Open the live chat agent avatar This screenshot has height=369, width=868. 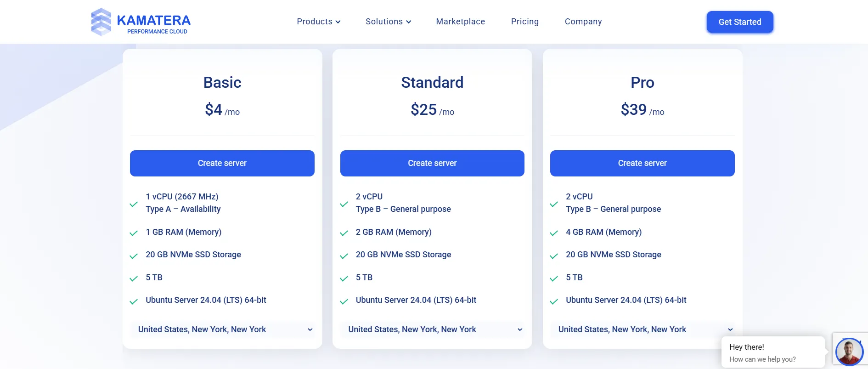pos(849,352)
